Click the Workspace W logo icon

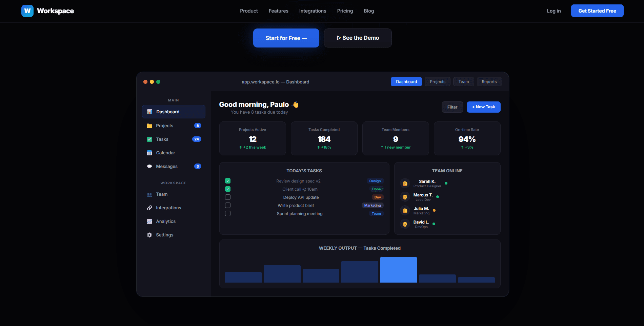click(27, 11)
